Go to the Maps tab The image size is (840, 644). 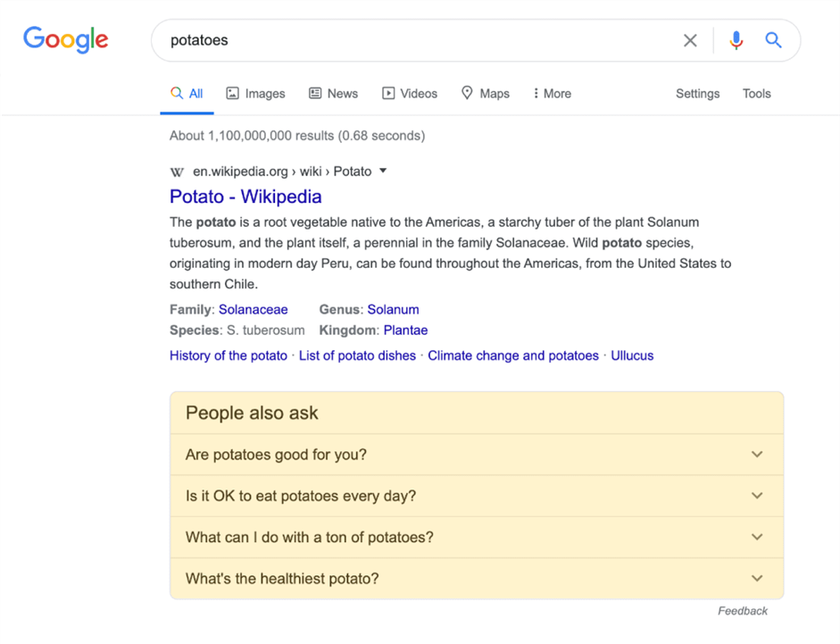[485, 94]
